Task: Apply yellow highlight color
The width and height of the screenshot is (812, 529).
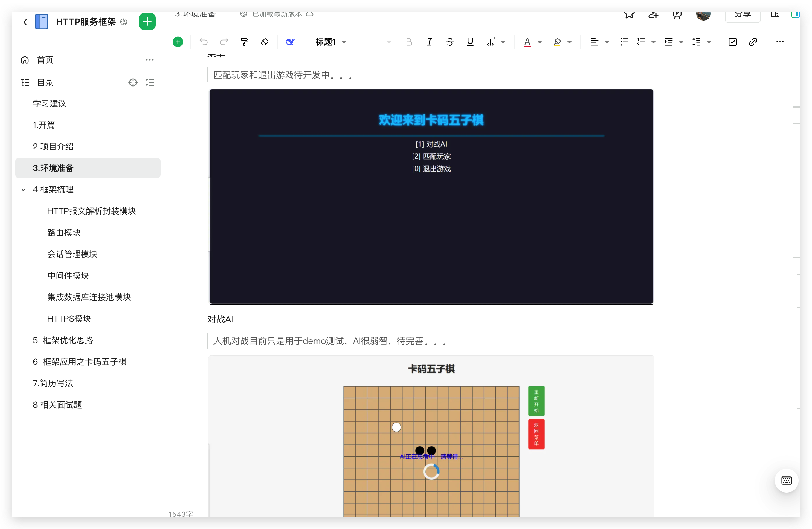Action: tap(558, 42)
